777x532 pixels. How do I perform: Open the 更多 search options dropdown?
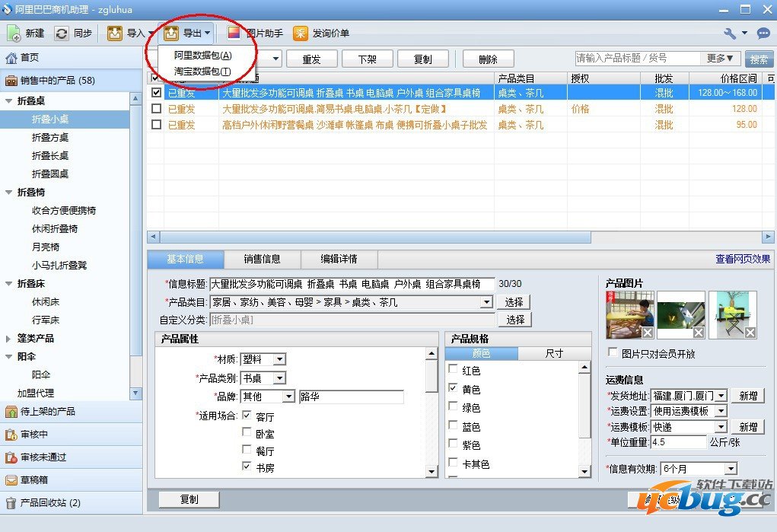pos(720,59)
